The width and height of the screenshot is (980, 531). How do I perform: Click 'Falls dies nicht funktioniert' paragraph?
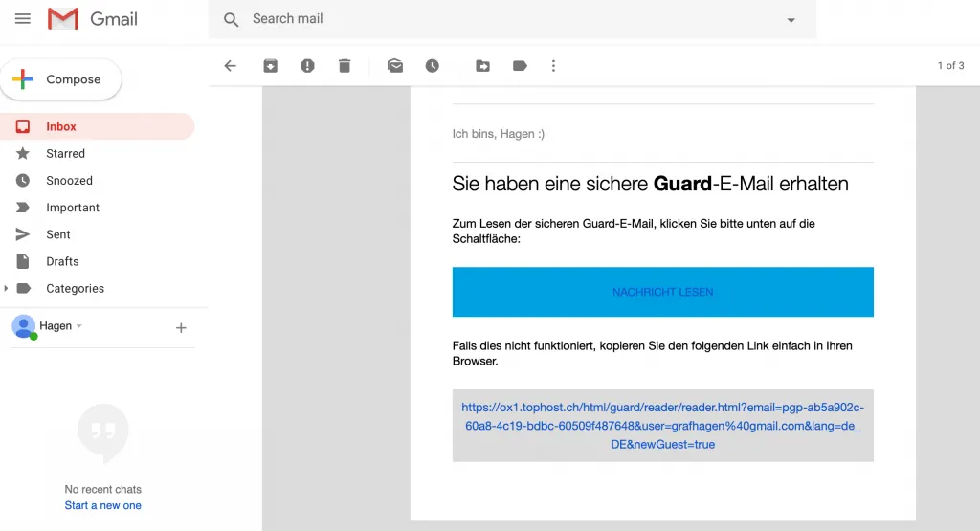click(653, 353)
